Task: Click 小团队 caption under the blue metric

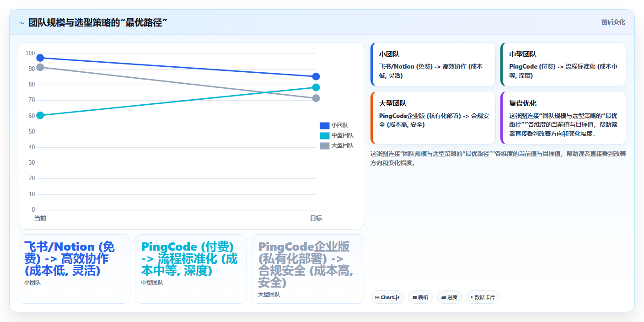Action: pos(32,283)
